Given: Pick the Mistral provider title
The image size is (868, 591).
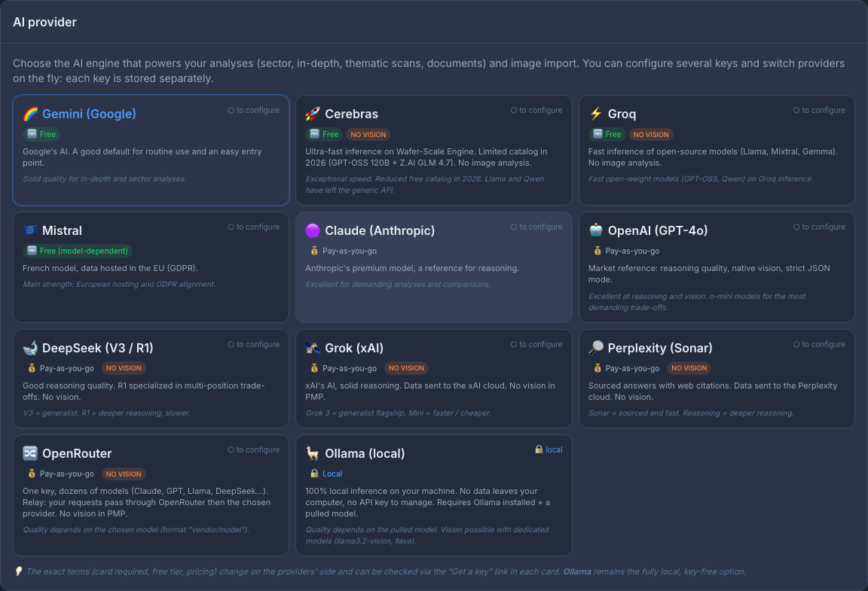Looking at the screenshot, I should [62, 231].
